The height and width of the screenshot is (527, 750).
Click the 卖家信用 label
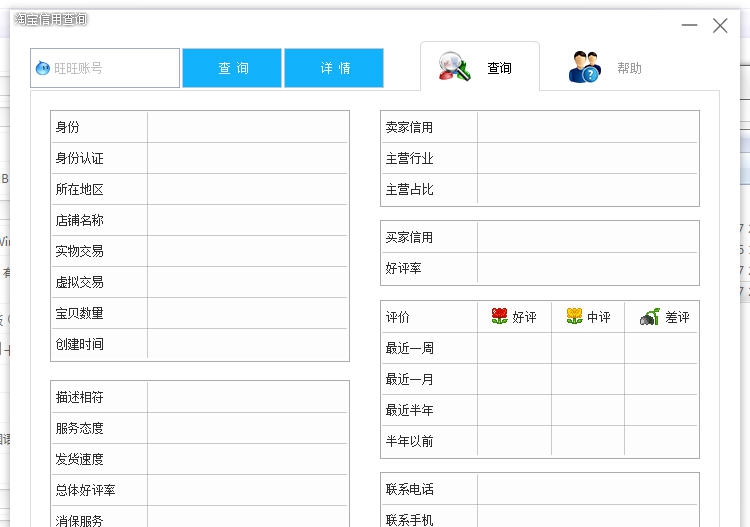[x=409, y=127]
